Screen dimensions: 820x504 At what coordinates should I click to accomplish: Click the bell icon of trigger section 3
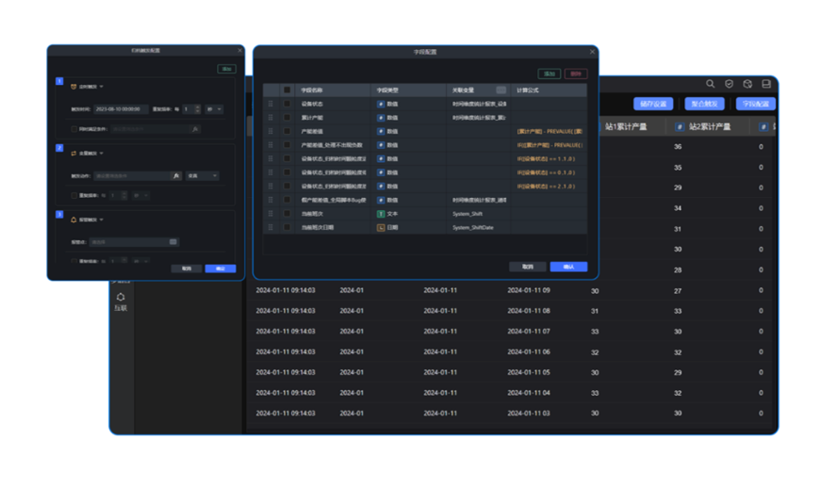point(74,219)
